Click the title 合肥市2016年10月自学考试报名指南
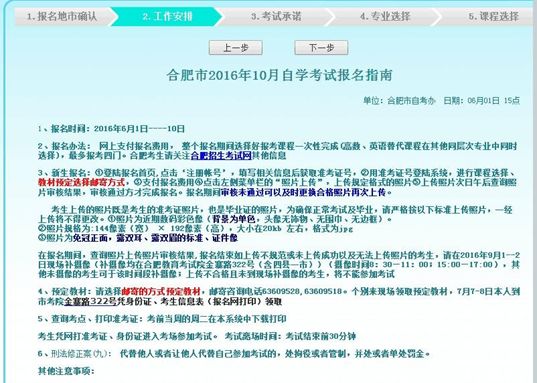 pyautogui.click(x=279, y=75)
